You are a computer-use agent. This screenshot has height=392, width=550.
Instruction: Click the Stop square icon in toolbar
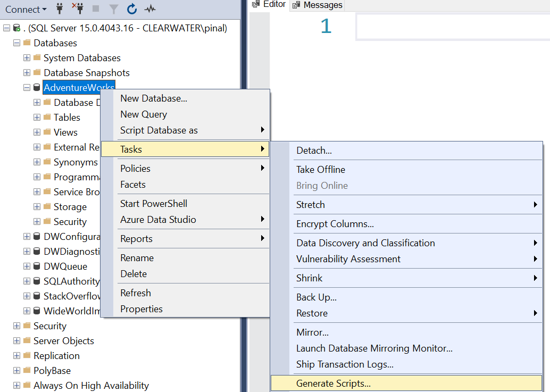(95, 9)
